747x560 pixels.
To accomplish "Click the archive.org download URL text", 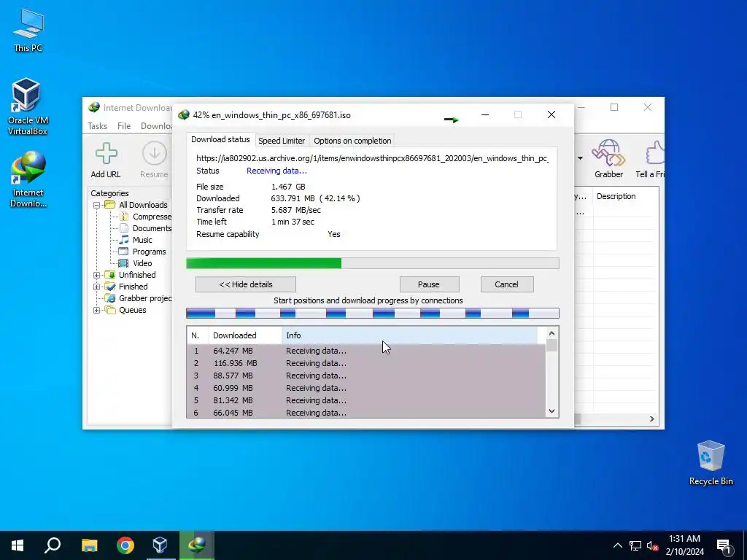I will 373,158.
